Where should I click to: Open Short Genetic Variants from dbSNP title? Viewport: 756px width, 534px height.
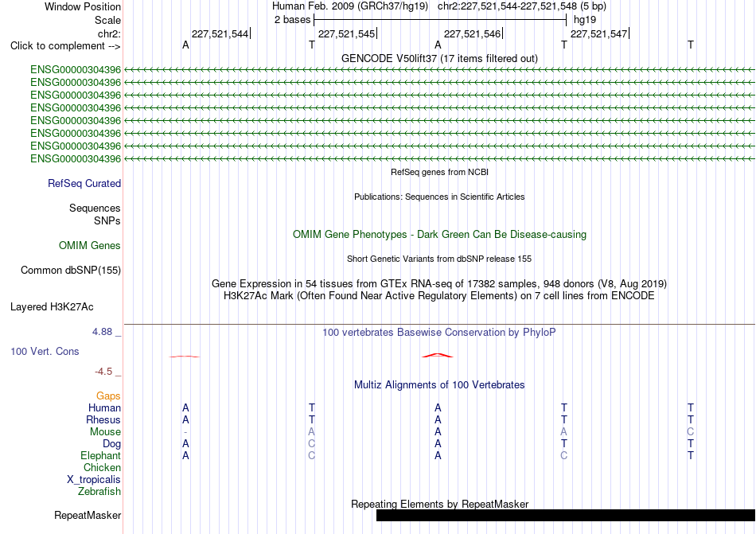tap(439, 259)
